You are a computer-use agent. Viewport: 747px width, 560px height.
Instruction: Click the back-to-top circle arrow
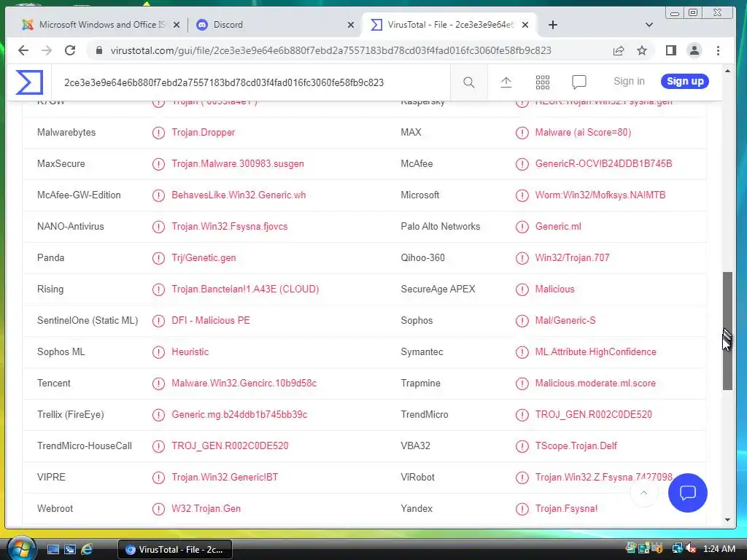coord(643,492)
